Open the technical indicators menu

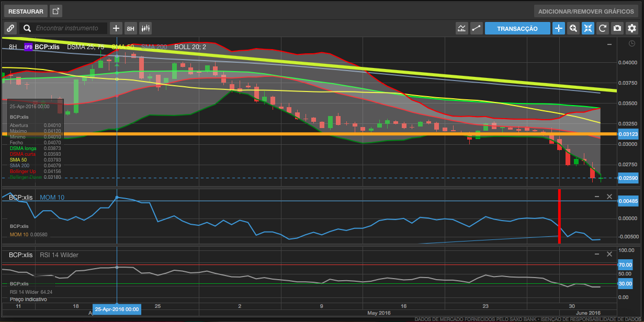[461, 28]
